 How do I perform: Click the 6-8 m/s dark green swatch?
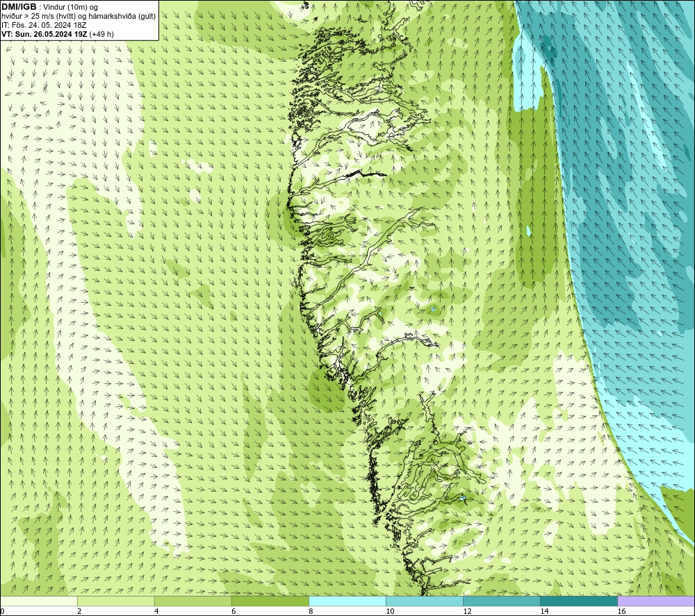click(x=270, y=601)
